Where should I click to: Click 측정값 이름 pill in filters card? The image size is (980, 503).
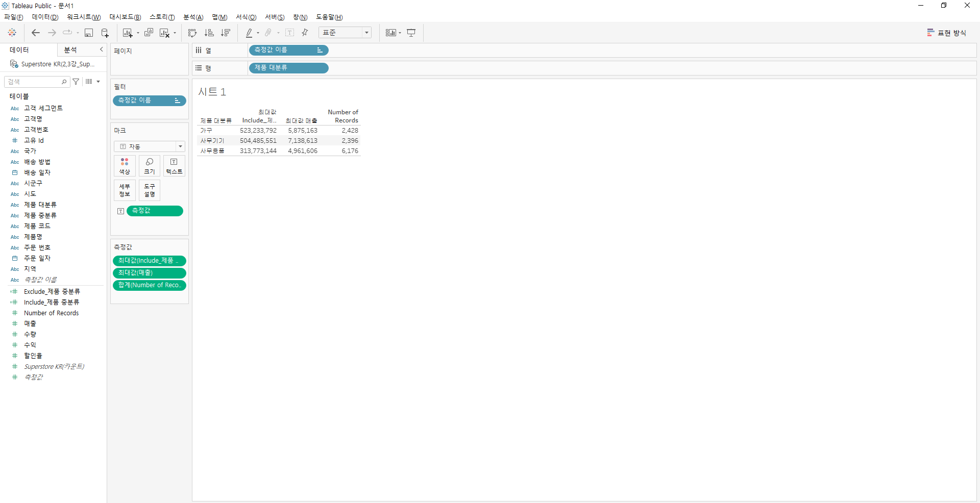click(150, 100)
